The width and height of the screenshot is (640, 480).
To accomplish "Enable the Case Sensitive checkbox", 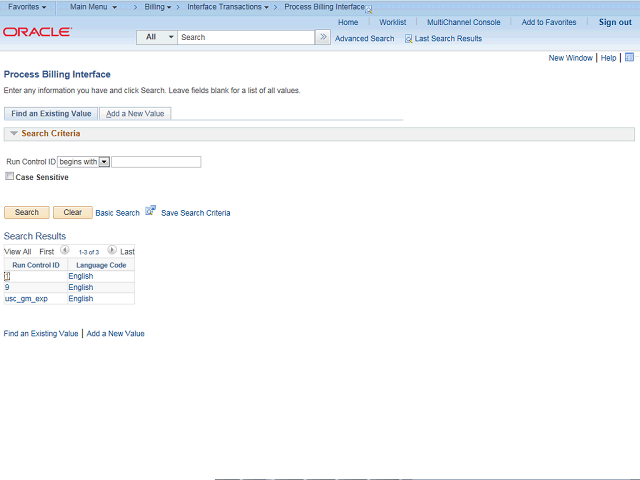I will 9,176.
